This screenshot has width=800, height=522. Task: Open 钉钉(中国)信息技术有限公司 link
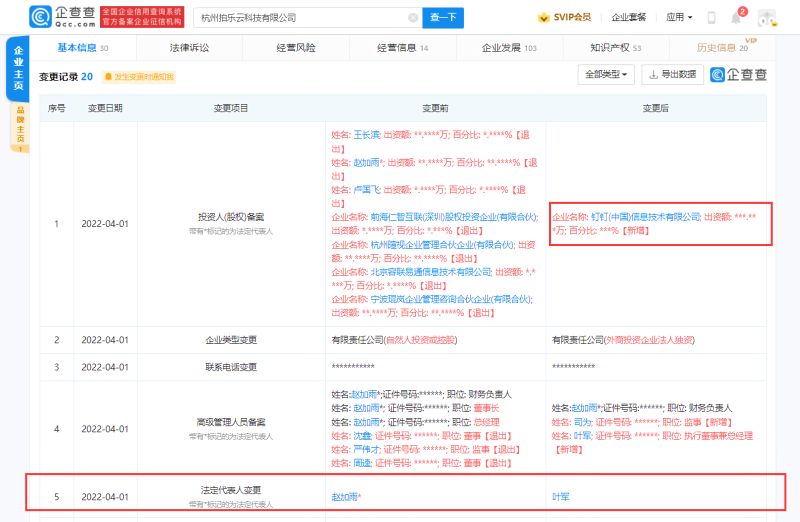pos(646,217)
